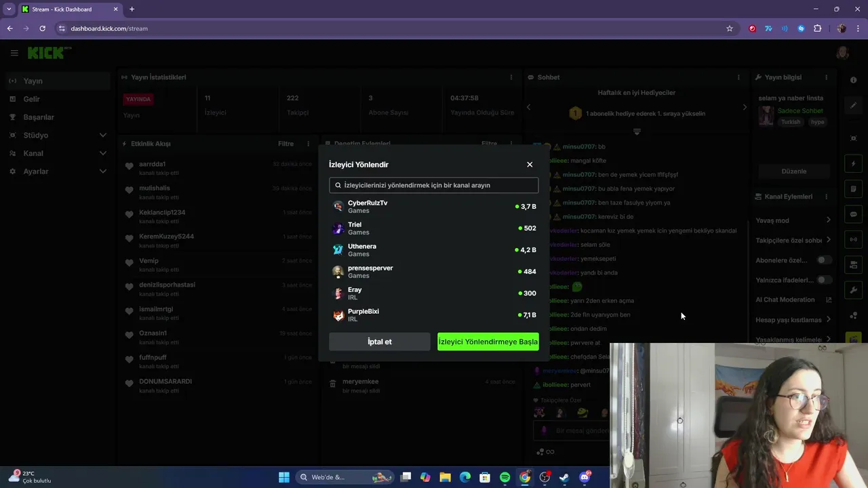Go to next gifter leaderboard slide

pos(745,107)
